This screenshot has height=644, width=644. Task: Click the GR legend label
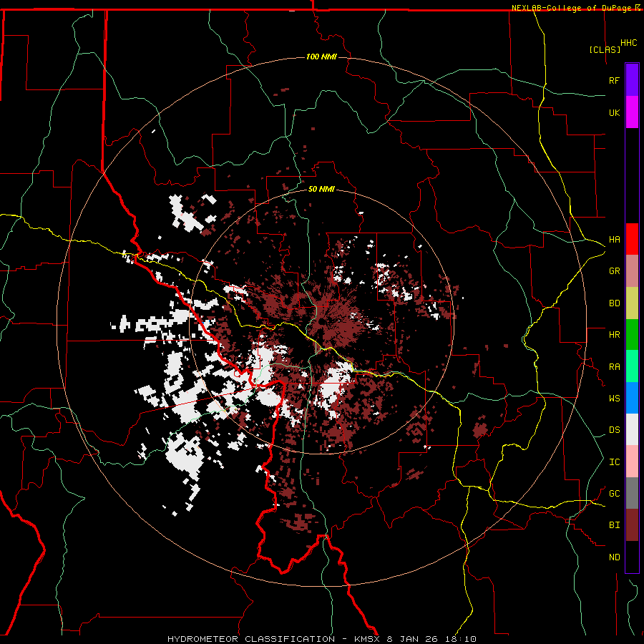614,271
